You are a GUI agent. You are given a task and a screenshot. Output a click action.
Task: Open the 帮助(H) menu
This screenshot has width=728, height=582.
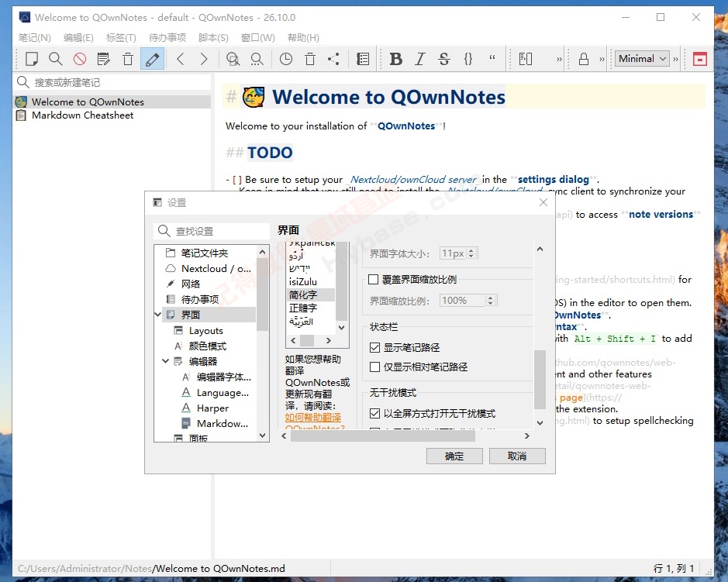[x=303, y=38]
